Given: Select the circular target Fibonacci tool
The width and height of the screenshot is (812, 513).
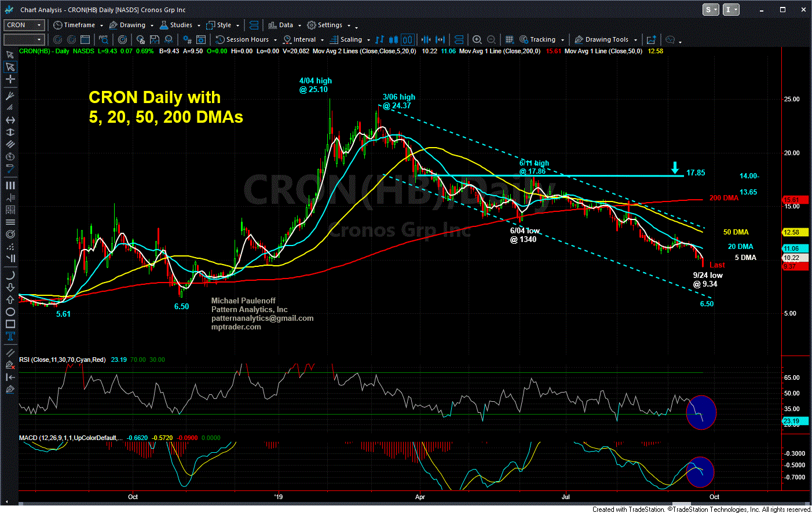Looking at the screenshot, I should click(x=10, y=234).
